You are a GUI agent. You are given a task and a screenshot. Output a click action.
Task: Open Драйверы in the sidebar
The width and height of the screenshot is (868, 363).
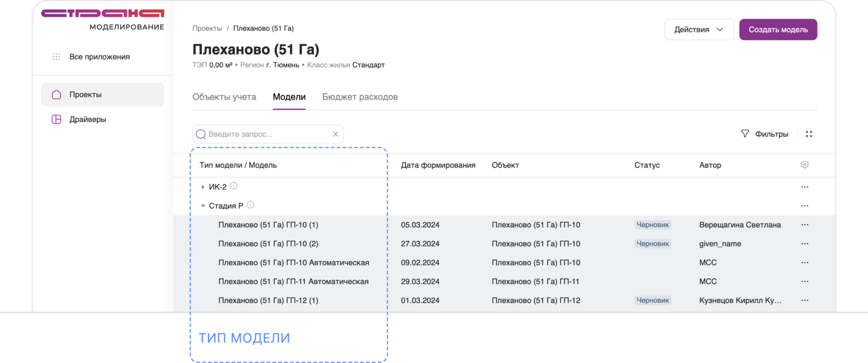[x=87, y=119]
